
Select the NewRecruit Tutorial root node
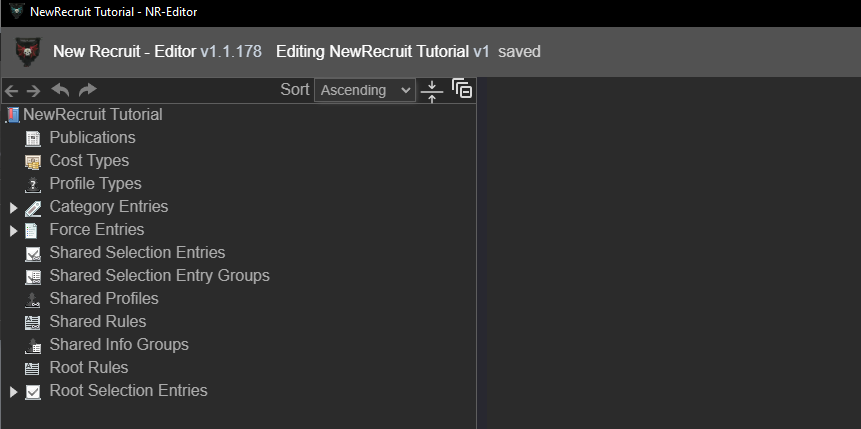click(93, 115)
